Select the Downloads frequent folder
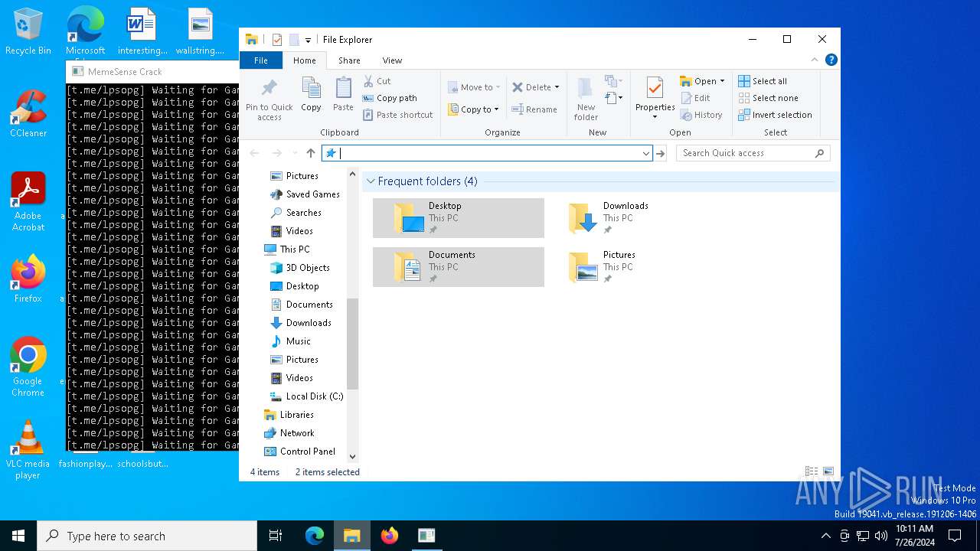This screenshot has height=551, width=980. click(x=632, y=218)
